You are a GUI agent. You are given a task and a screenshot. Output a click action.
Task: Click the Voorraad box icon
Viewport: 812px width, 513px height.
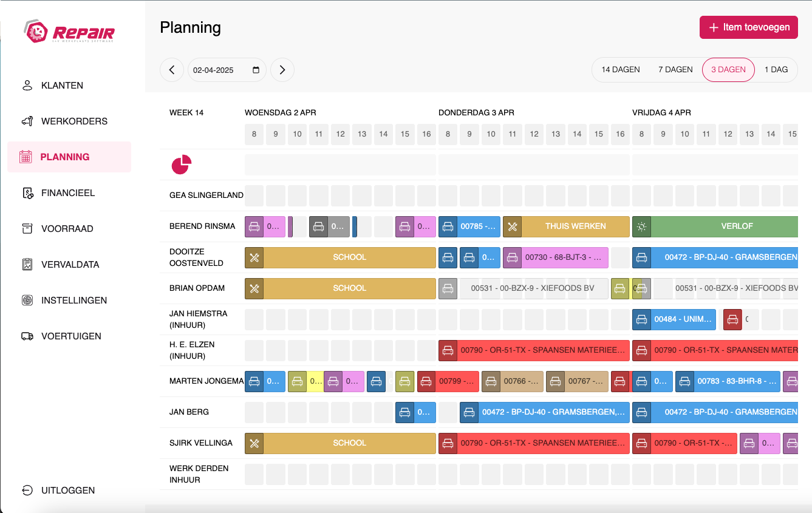coord(27,229)
